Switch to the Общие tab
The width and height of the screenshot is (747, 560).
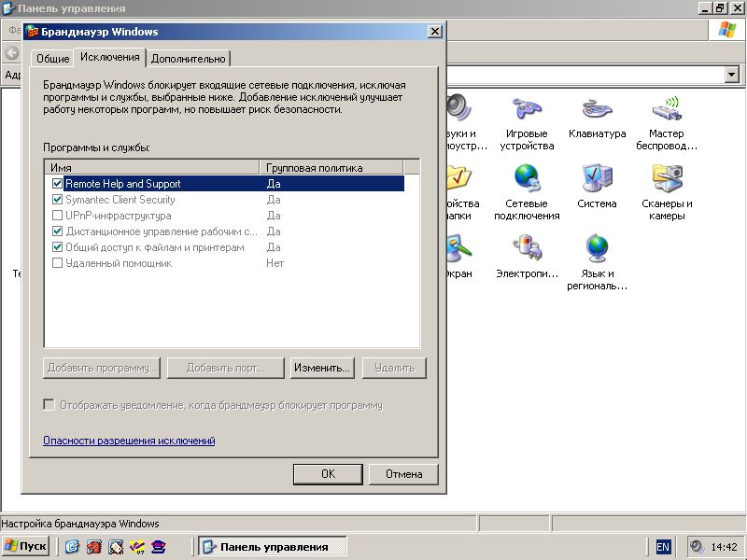click(x=52, y=59)
